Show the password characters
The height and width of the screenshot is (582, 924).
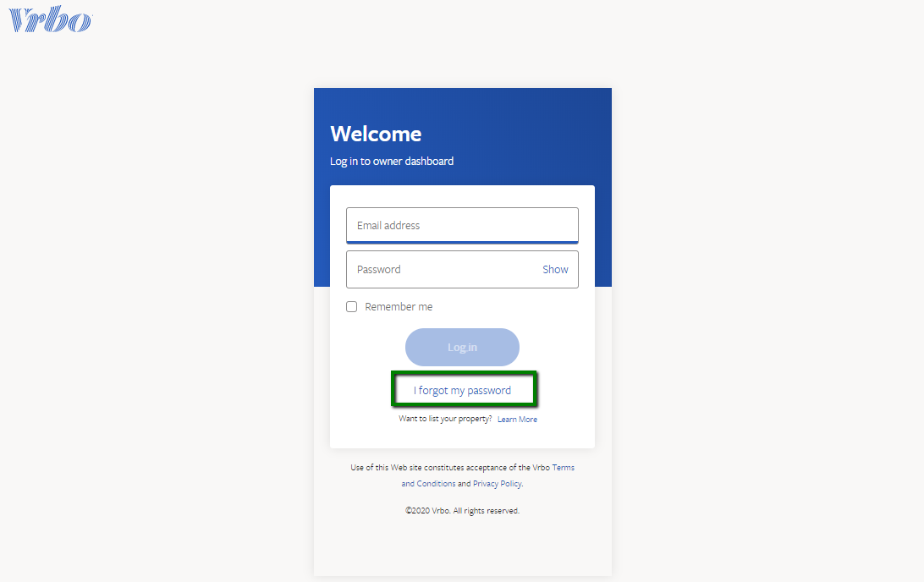click(x=555, y=269)
